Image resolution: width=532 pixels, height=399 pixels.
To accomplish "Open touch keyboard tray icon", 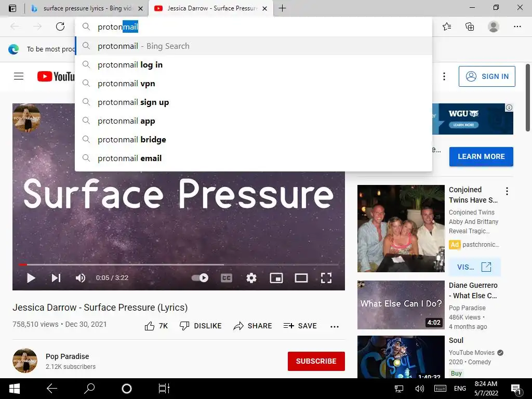I will pyautogui.click(x=440, y=389).
